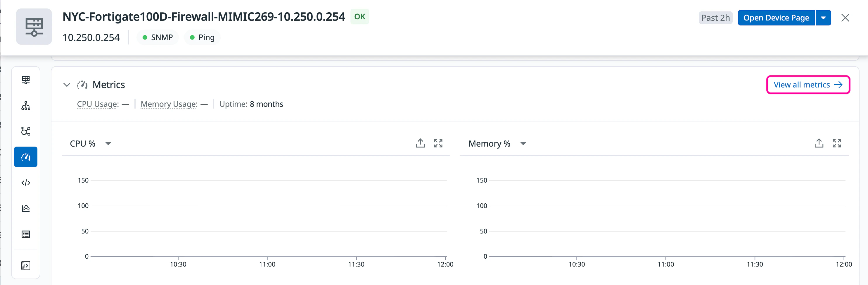Follow the View all metrics link
The image size is (868, 285).
point(808,85)
